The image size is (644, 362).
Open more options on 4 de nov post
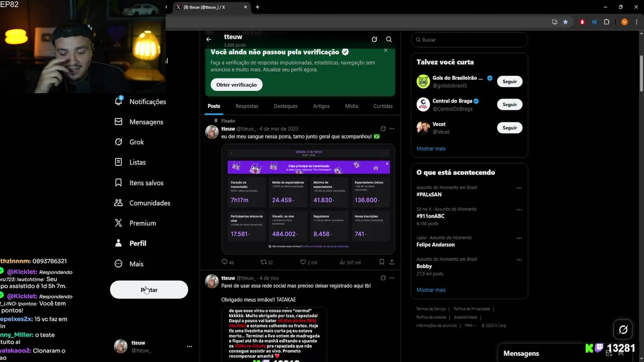[x=392, y=278]
